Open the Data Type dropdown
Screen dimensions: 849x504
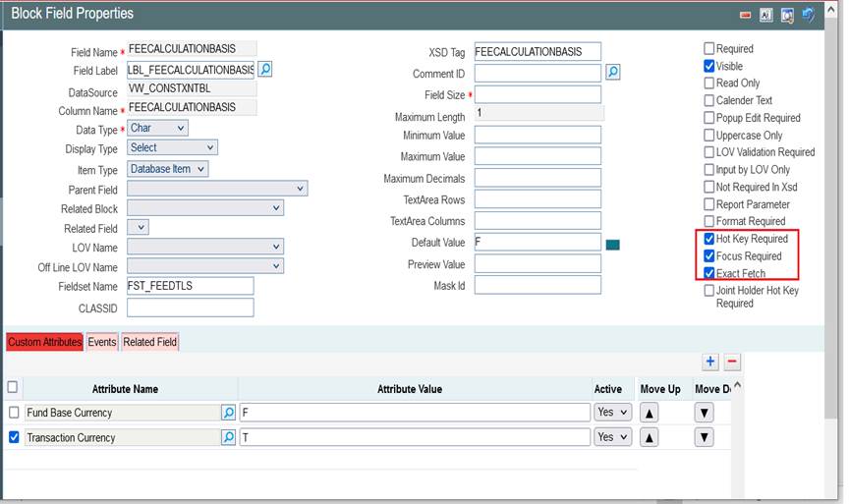tap(157, 129)
